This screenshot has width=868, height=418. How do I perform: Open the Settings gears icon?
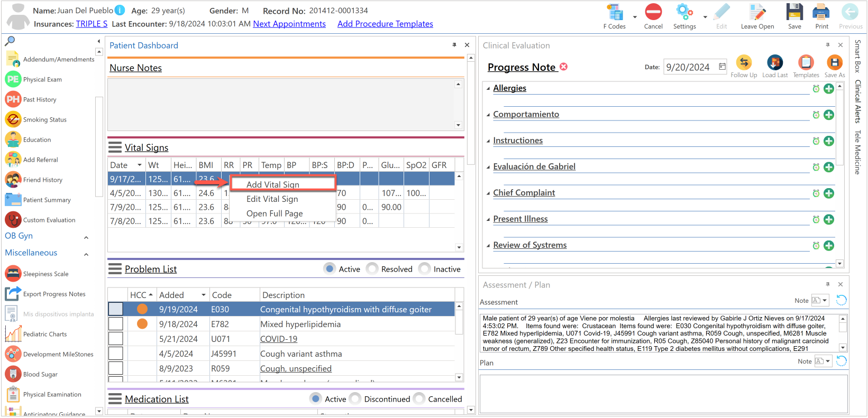click(x=684, y=12)
